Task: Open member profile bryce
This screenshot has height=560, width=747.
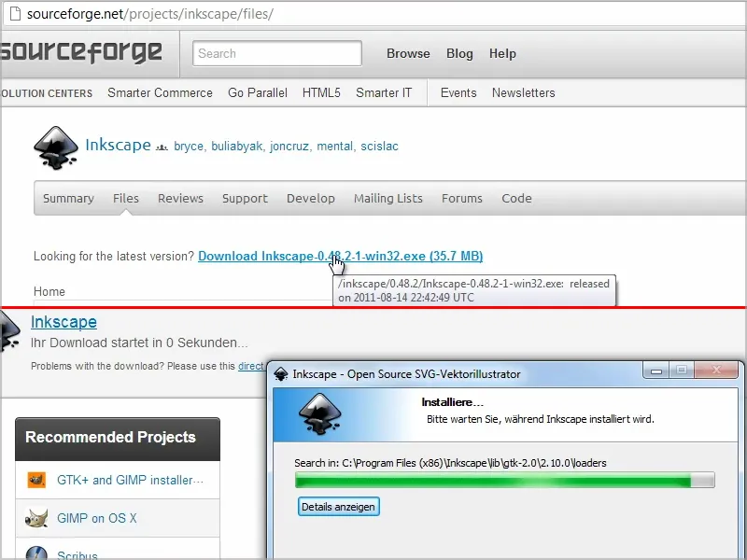Action: point(189,147)
